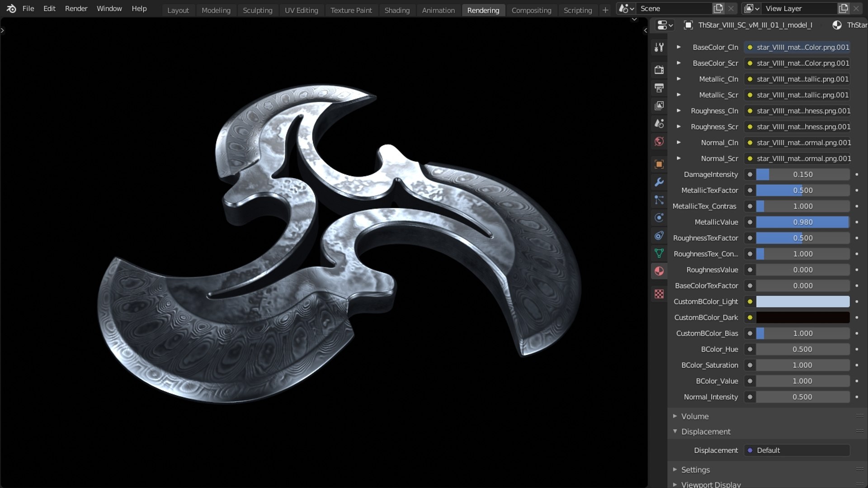
Task: Open the File menu
Action: click(x=28, y=9)
